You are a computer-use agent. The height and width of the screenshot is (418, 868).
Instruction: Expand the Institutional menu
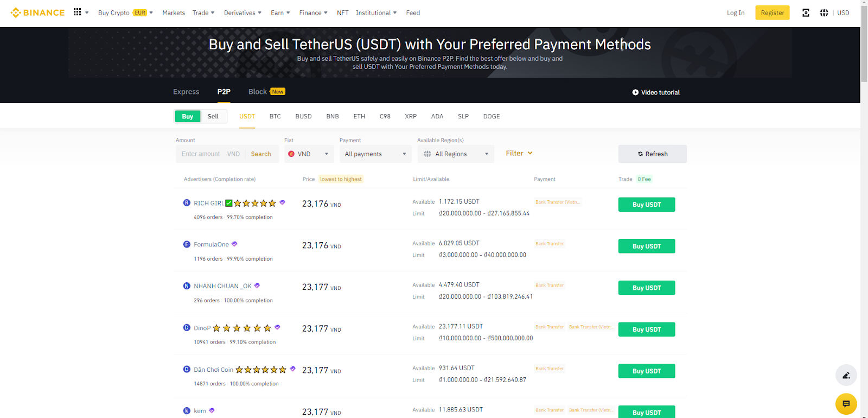(376, 12)
